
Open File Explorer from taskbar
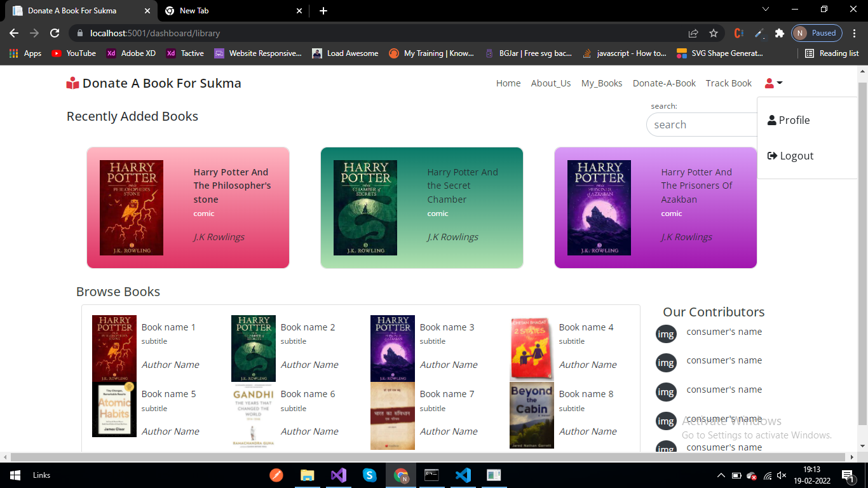click(x=308, y=475)
